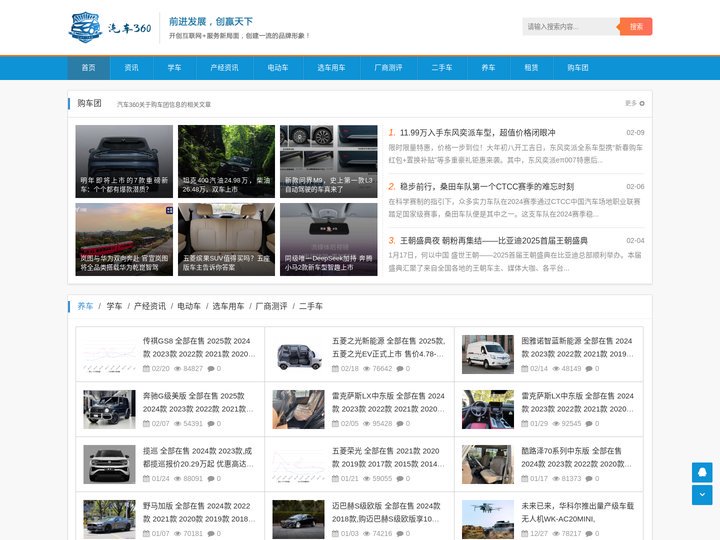Open the 资讯 nav tab
720x540 pixels.
pyautogui.click(x=131, y=68)
